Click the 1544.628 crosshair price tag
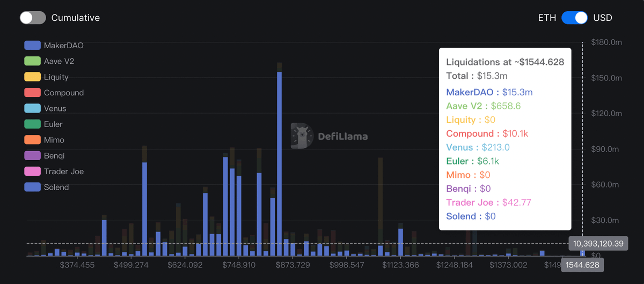The width and height of the screenshot is (644, 284). point(582,265)
